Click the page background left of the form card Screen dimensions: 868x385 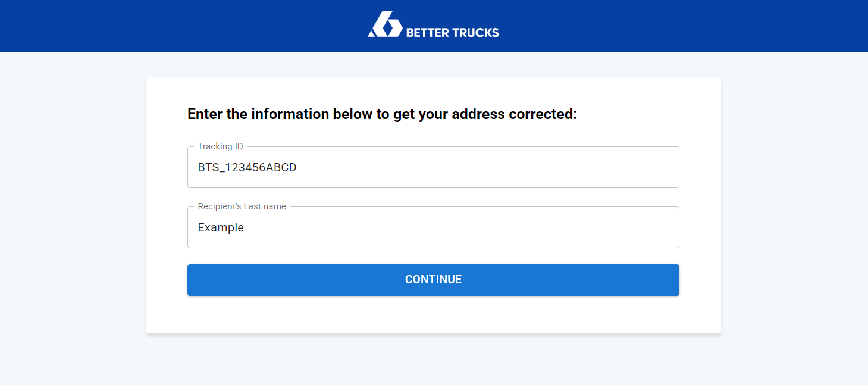71,208
